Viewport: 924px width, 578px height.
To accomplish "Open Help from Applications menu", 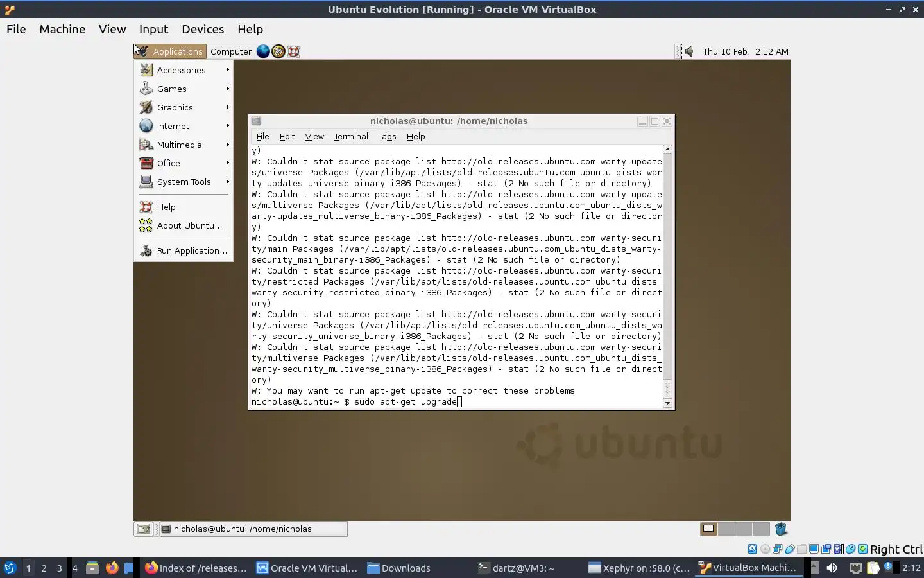I will point(184,207).
